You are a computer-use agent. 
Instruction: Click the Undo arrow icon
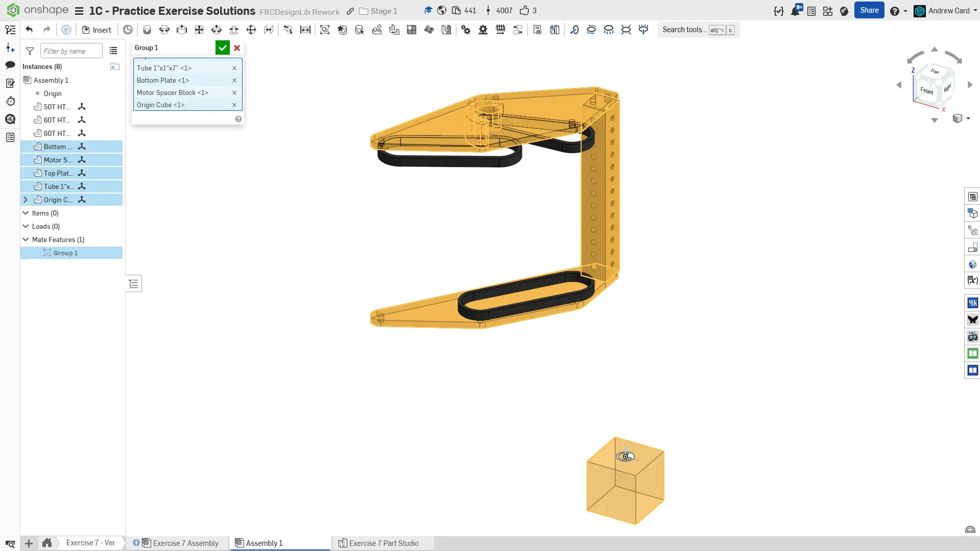(x=29, y=30)
